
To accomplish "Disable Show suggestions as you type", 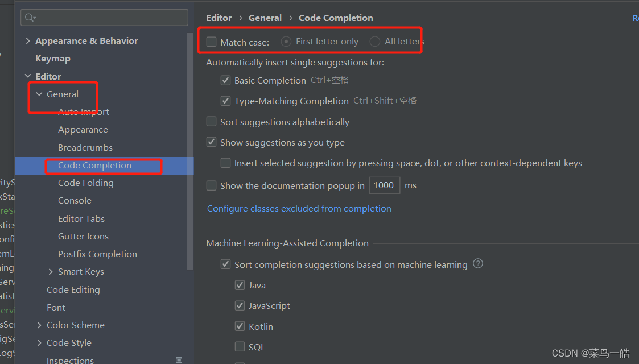I will (x=212, y=142).
